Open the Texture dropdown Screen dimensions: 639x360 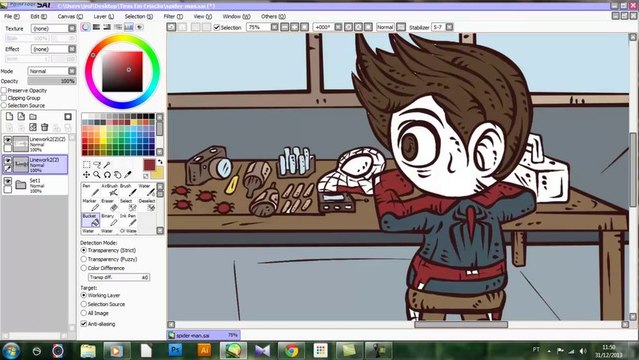click(72, 28)
